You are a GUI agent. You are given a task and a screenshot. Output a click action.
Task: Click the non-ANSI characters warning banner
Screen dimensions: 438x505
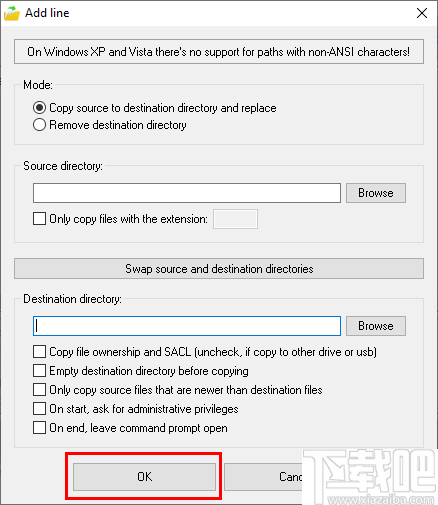click(219, 51)
